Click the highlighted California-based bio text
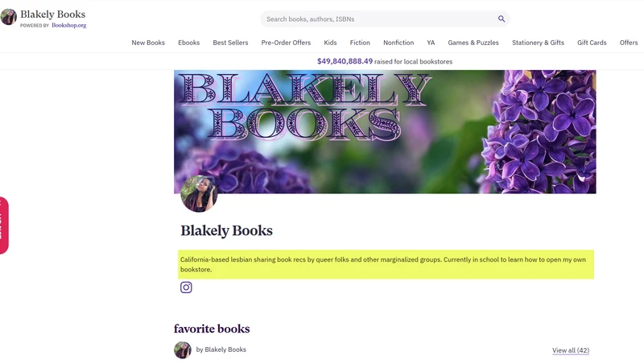 pos(386,265)
